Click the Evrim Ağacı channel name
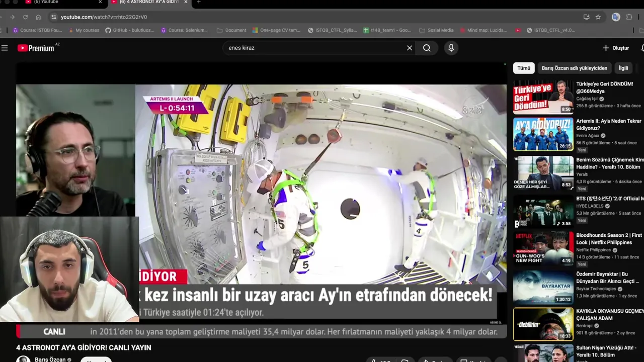This screenshot has height=362, width=644. (587, 136)
